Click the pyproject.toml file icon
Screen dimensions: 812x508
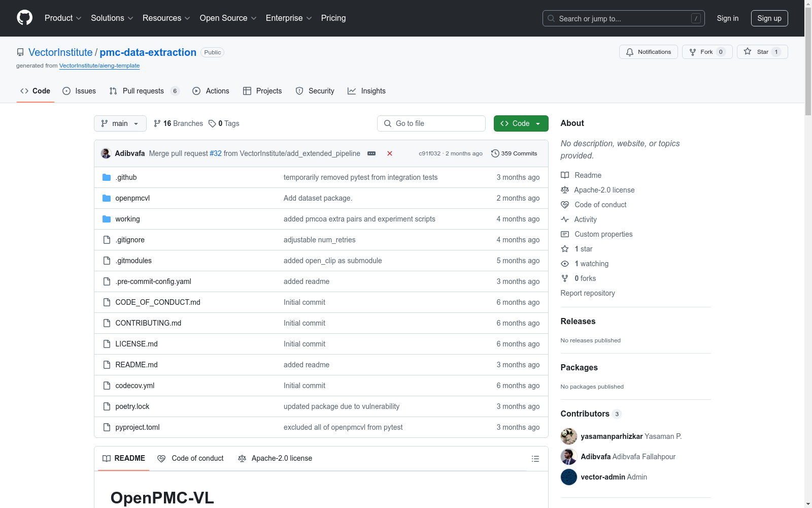[x=107, y=427]
